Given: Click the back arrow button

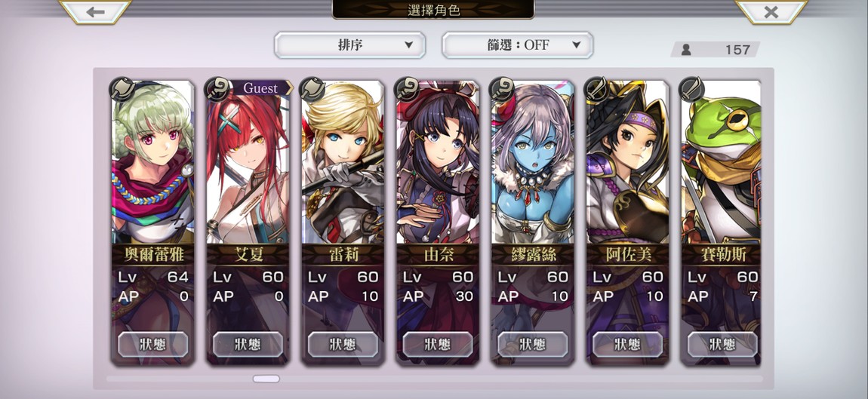Looking at the screenshot, I should (x=95, y=11).
